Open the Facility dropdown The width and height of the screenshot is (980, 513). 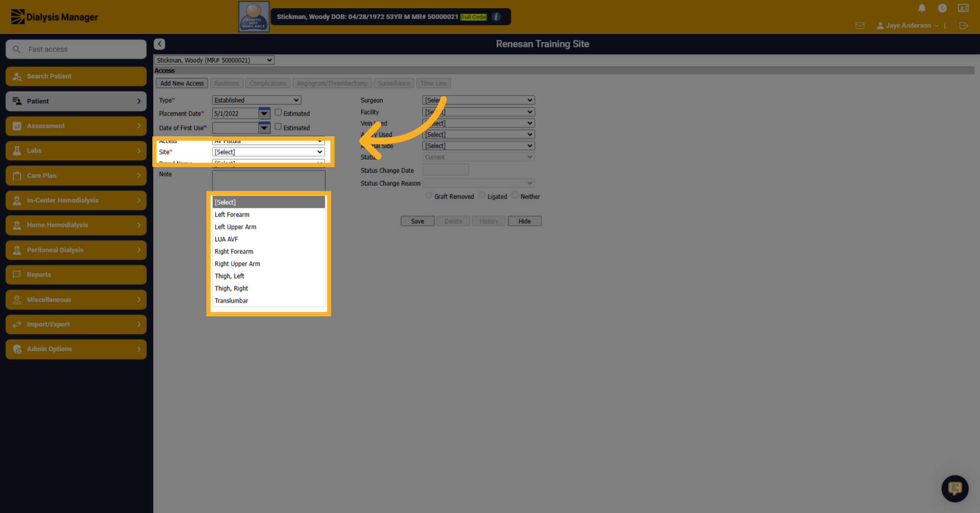[x=479, y=112]
